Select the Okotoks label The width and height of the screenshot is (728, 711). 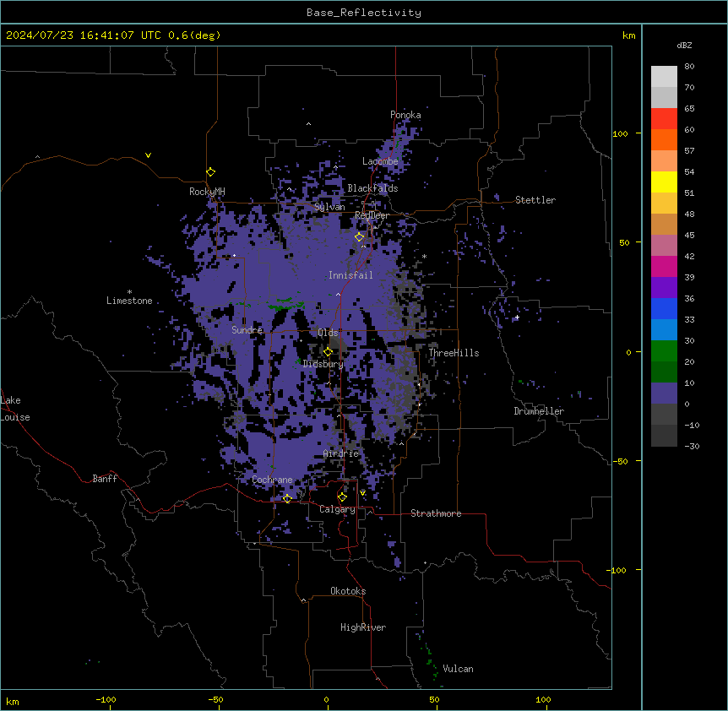pos(348,591)
